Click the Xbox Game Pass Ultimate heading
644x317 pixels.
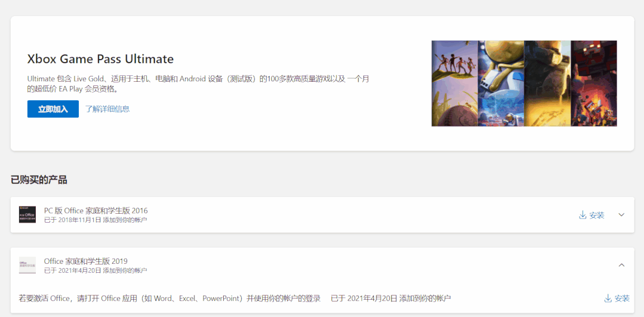101,59
